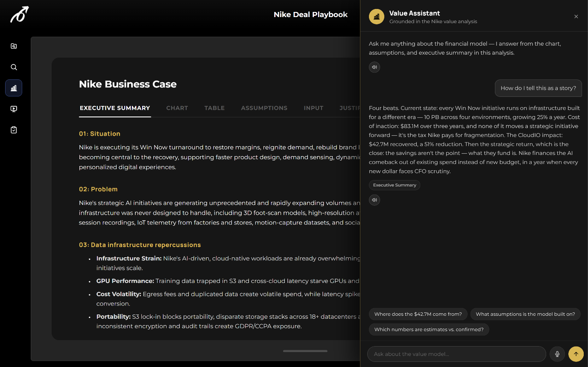Click the 'GPU Performance:' bullet label
The width and height of the screenshot is (588, 367).
125,281
